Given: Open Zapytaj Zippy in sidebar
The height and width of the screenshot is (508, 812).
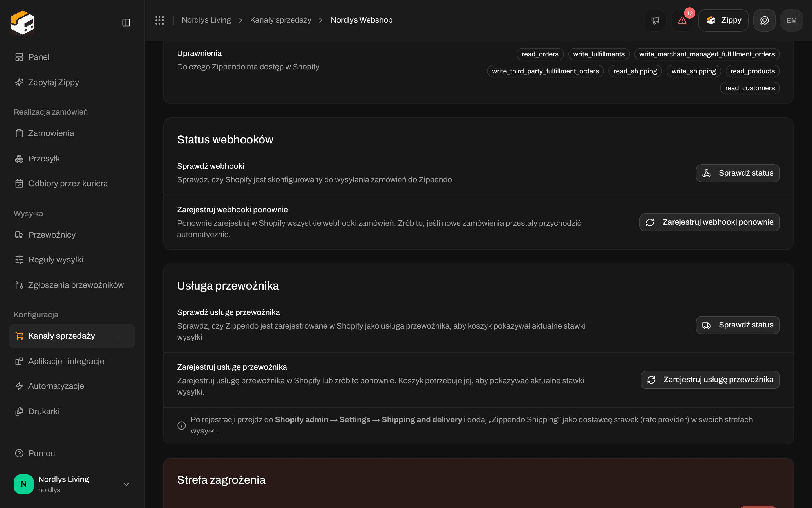Looking at the screenshot, I should tap(72, 82).
